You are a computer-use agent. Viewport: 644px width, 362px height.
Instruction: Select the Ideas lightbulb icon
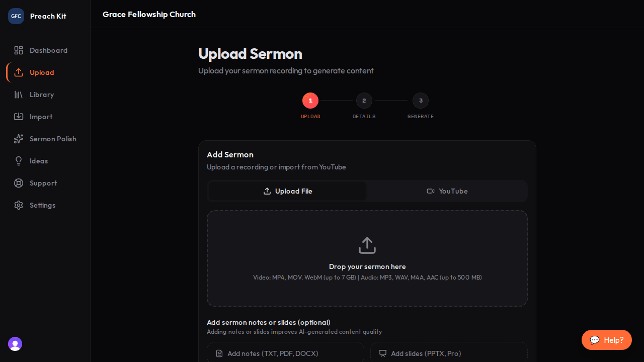coord(19,161)
